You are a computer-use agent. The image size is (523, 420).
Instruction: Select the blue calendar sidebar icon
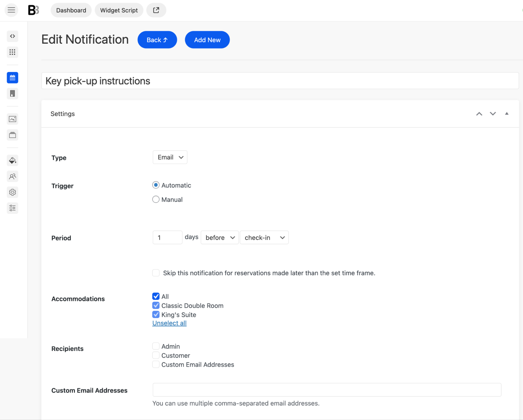tap(12, 78)
